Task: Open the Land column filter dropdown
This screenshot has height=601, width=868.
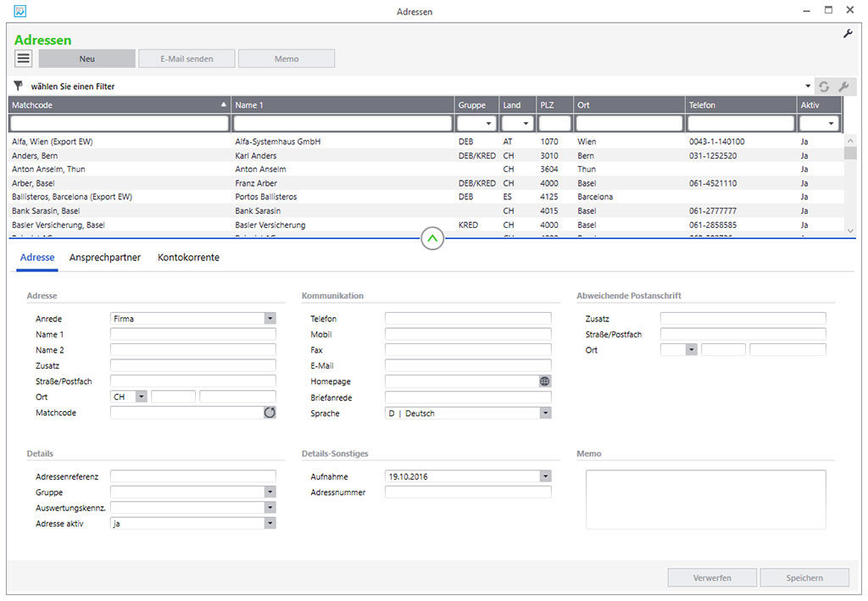Action: [x=526, y=124]
